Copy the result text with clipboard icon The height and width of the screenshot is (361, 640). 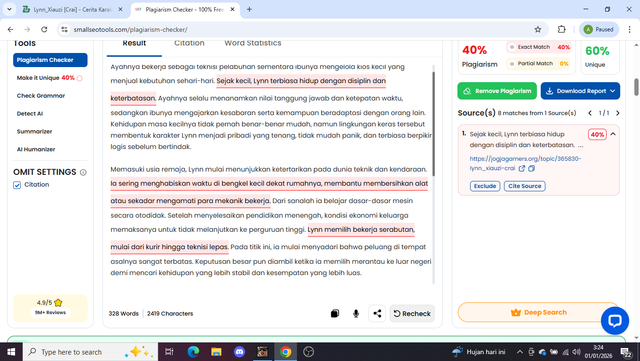pos(335,313)
